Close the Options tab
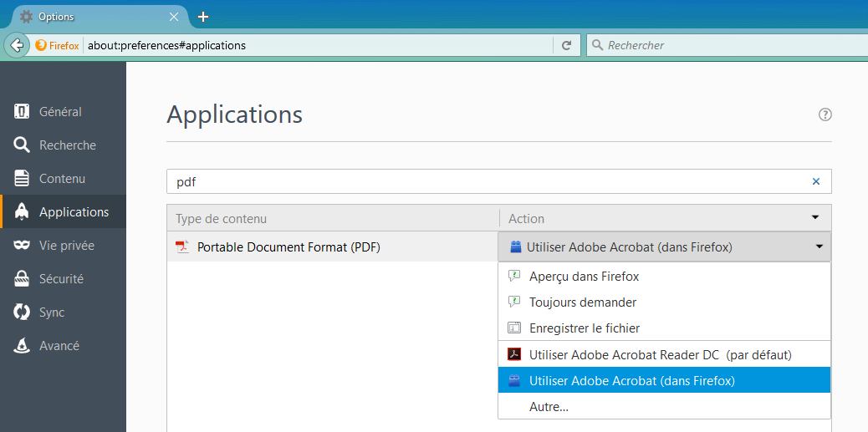868x432 pixels. 174,17
